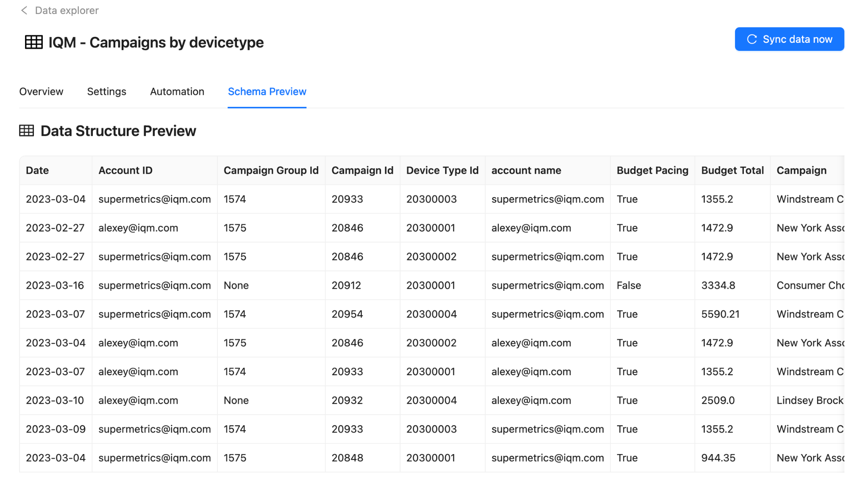The width and height of the screenshot is (868, 502).
Task: Click grid icon beside Data Structure Preview
Action: [27, 131]
